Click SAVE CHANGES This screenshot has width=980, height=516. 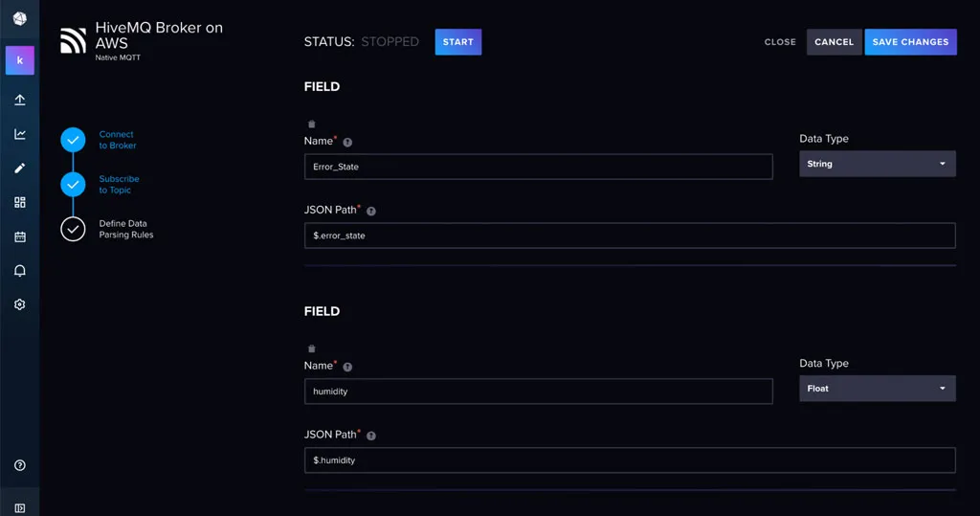coord(911,42)
